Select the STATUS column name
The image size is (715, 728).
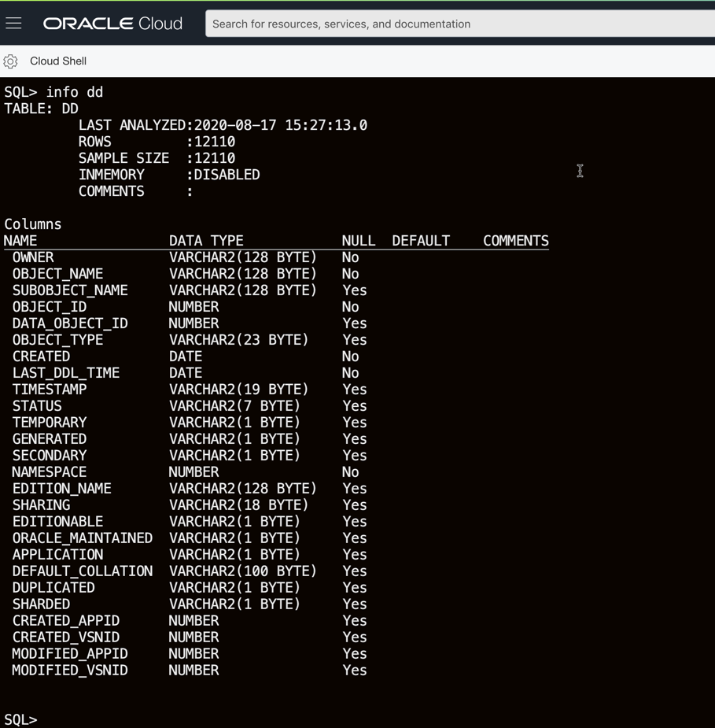point(37,406)
